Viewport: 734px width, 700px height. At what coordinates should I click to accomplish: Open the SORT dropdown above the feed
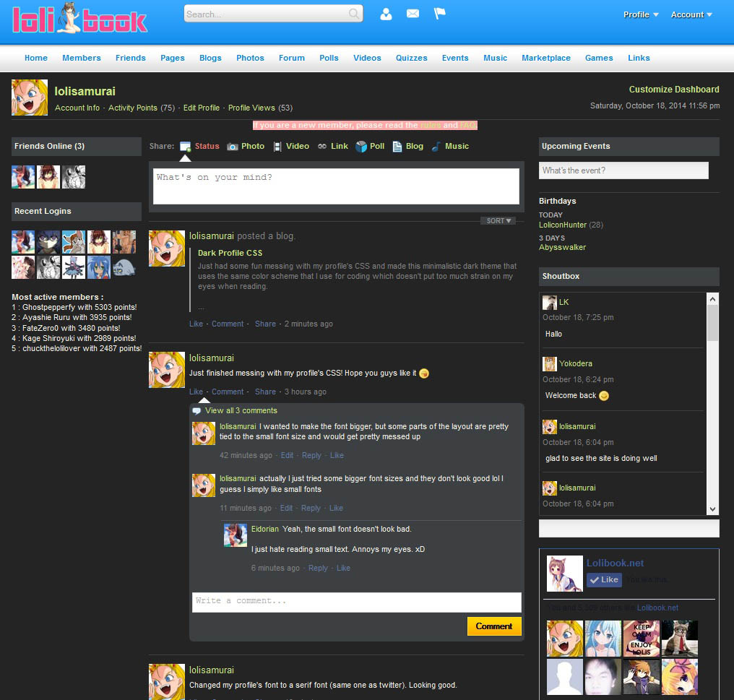coord(498,220)
